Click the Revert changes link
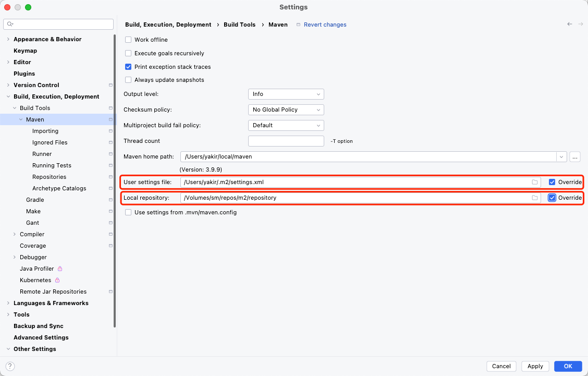The height and width of the screenshot is (376, 588). click(x=325, y=25)
